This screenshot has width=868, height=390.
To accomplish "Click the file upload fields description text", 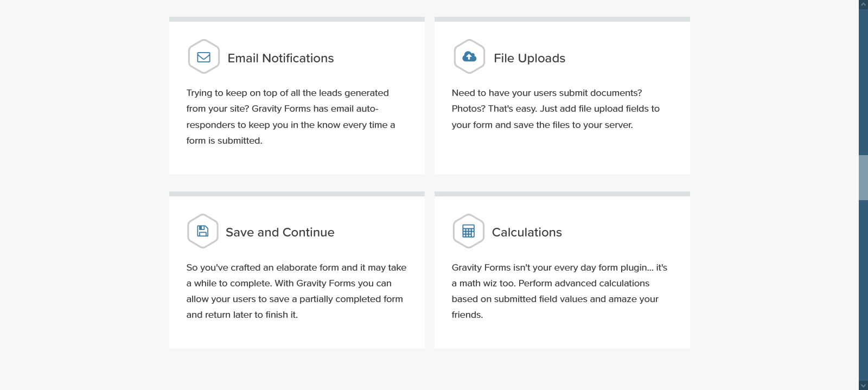I will (x=556, y=108).
